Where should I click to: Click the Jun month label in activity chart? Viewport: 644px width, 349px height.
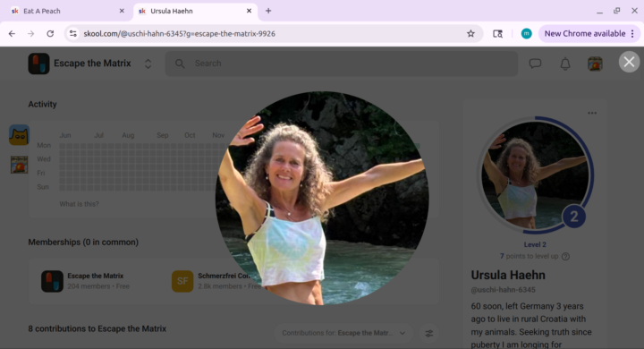click(x=65, y=135)
